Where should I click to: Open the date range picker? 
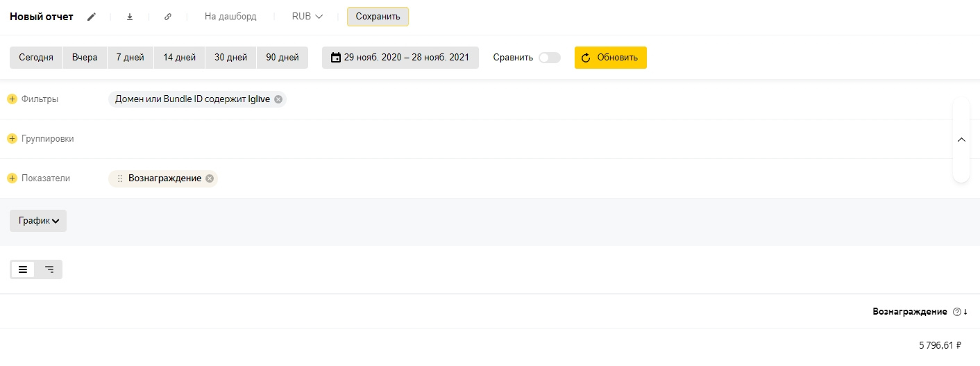pyautogui.click(x=400, y=58)
